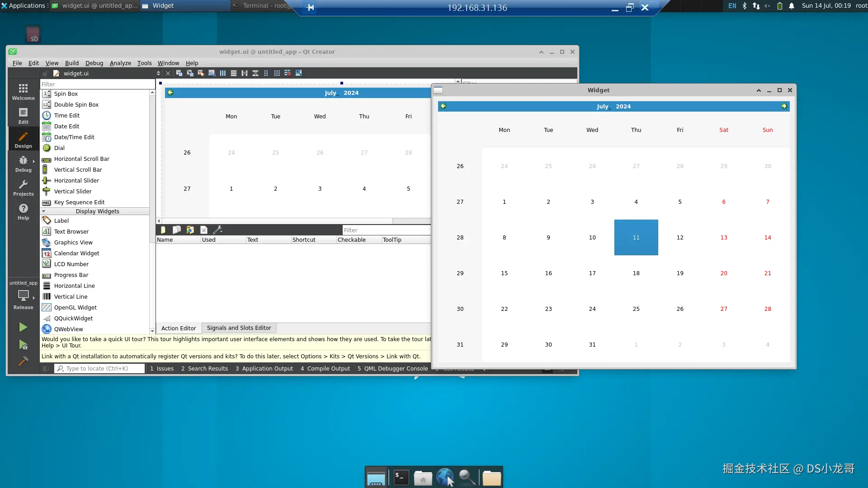Image resolution: width=868 pixels, height=488 pixels.
Task: Click the Lay Out in a Grid icon
Action: pos(277,73)
